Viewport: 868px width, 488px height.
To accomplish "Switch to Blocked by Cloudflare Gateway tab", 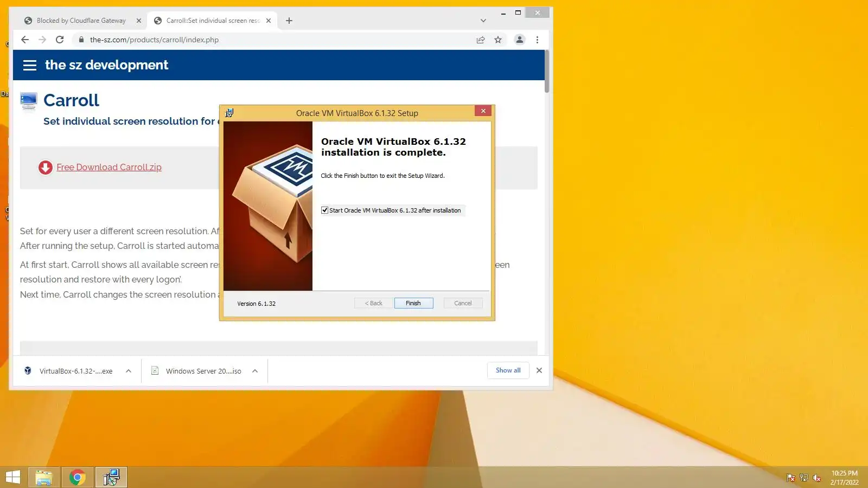I will [80, 21].
